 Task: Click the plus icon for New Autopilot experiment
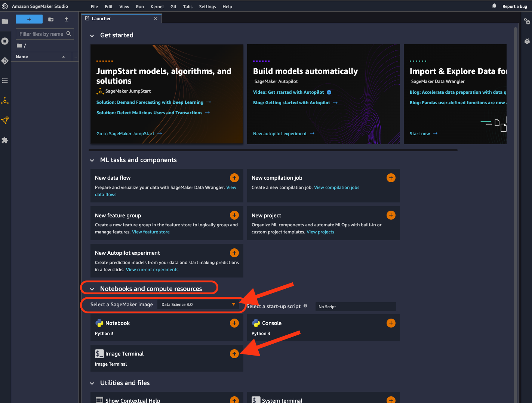234,253
